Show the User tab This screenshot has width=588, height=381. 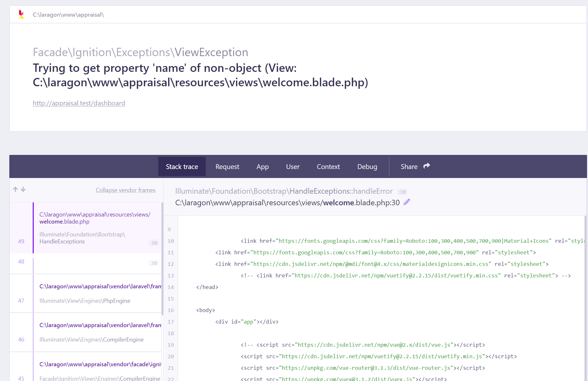(293, 167)
